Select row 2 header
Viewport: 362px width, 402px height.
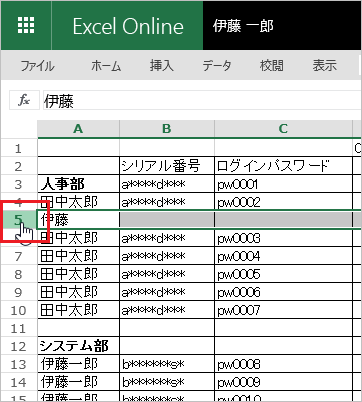[19, 166]
